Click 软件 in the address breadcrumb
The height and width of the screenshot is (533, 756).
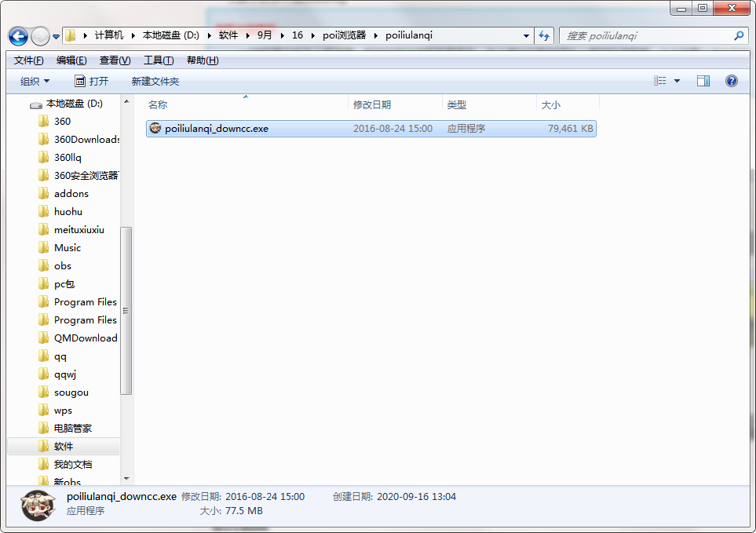(228, 35)
